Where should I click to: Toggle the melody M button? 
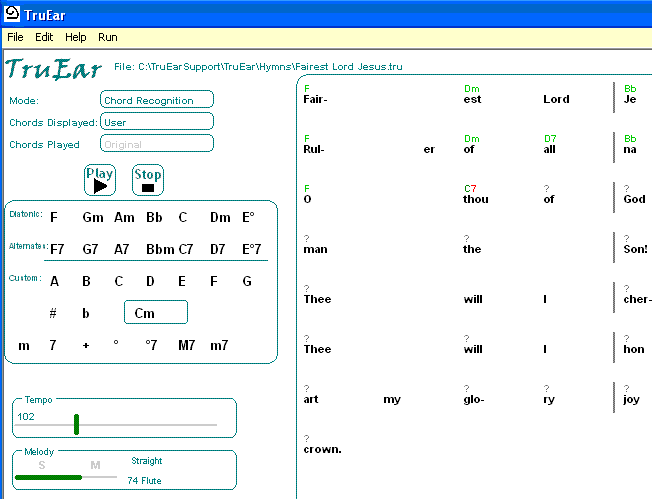[x=95, y=465]
